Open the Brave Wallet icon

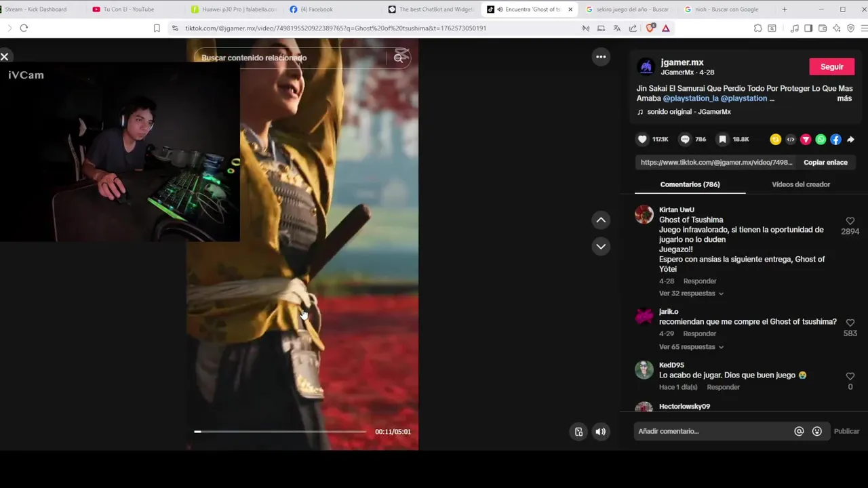pyautogui.click(x=823, y=28)
